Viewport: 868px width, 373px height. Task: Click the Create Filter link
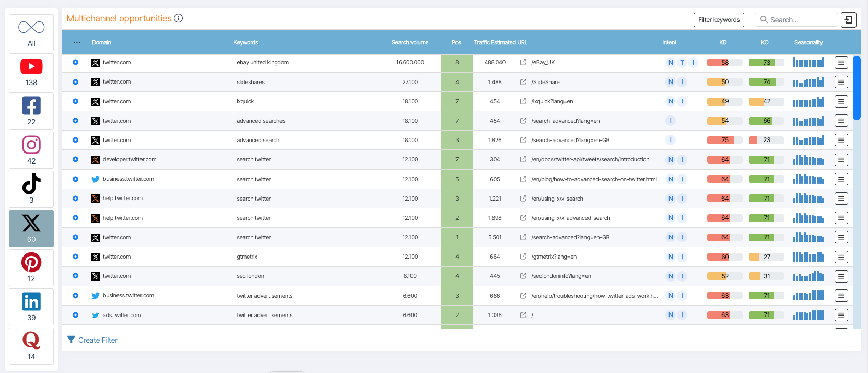[92, 340]
